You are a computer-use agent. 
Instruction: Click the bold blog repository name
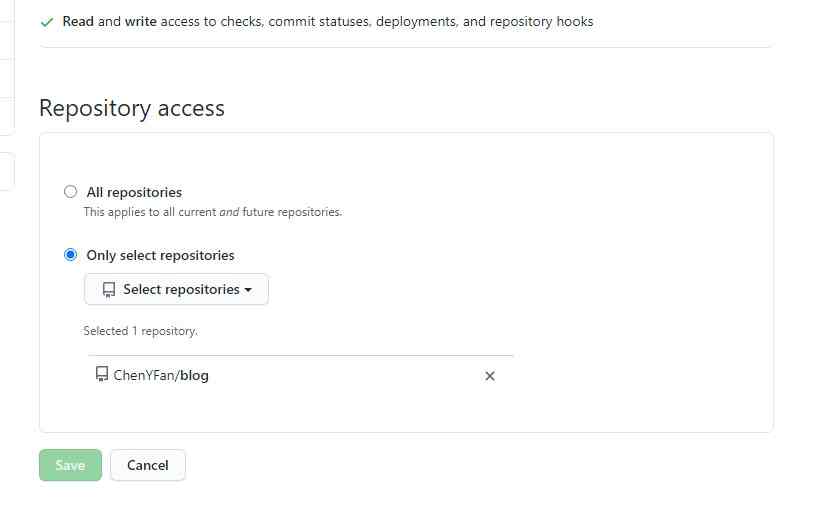194,375
